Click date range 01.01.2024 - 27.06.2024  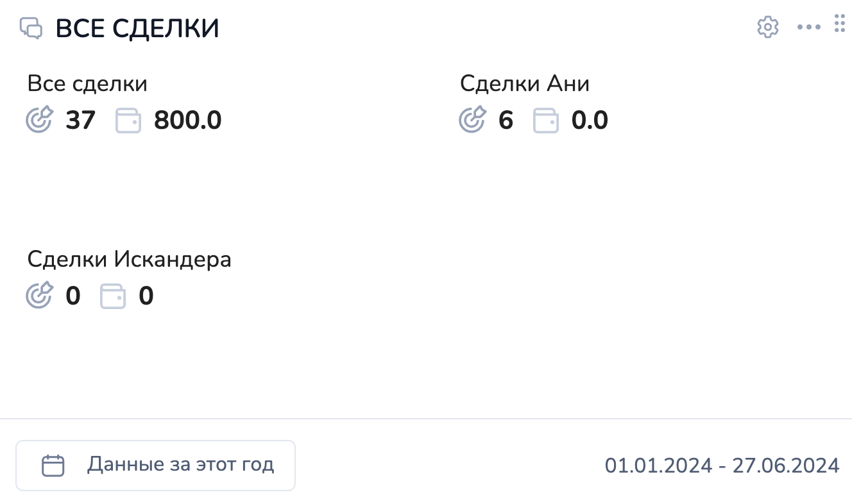coord(722,465)
